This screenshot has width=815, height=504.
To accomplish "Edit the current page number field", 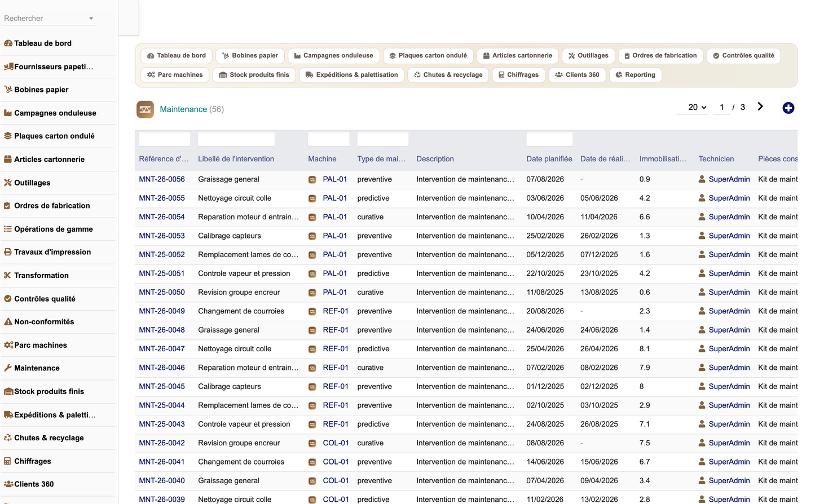I will click(x=721, y=107).
